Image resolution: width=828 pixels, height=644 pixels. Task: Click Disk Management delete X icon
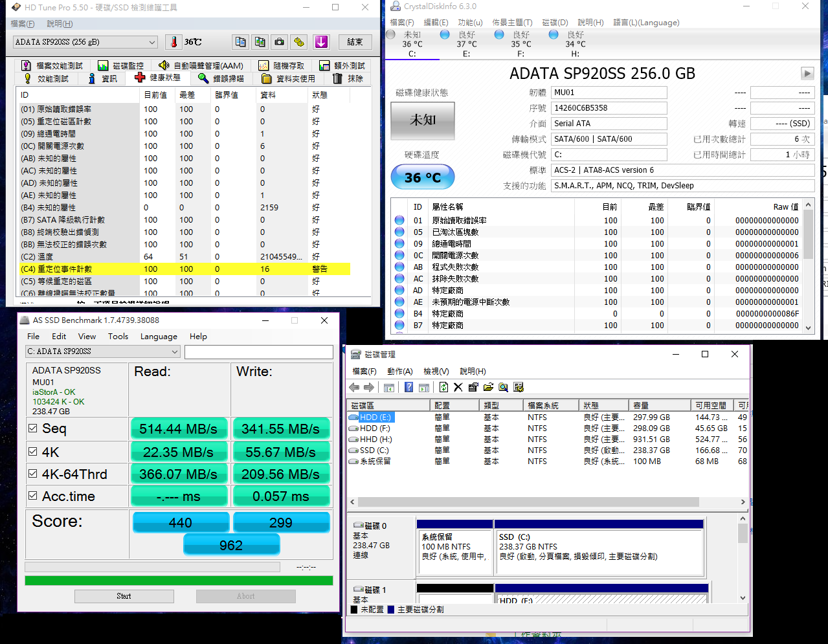pyautogui.click(x=458, y=387)
